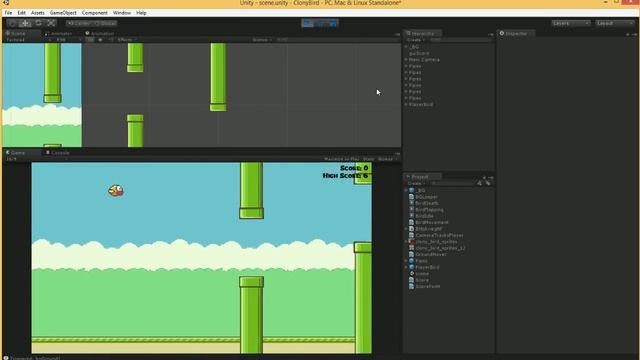
Task: Open the Effects dropdown in Scene view
Action: (x=127, y=40)
